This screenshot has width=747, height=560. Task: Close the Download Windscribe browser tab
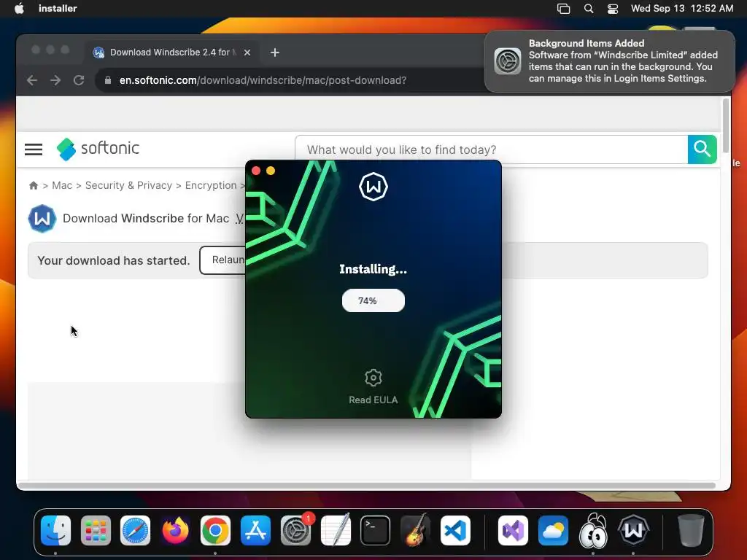coord(247,52)
